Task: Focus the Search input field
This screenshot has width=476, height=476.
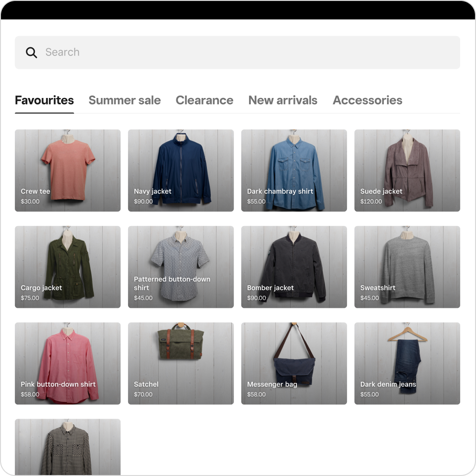Action: pyautogui.click(x=238, y=53)
